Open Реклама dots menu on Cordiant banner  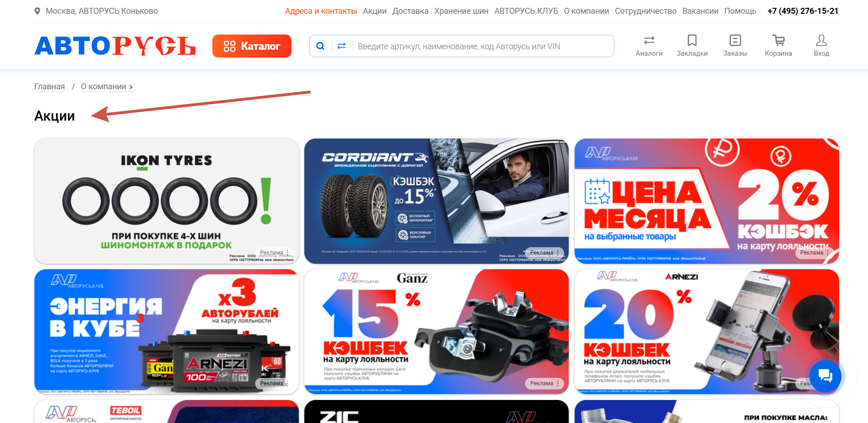(x=558, y=253)
